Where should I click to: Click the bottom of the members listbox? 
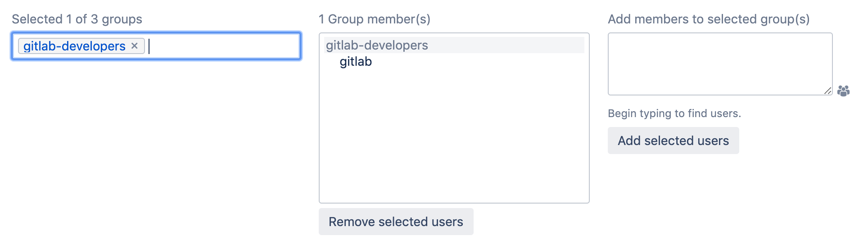point(454,194)
